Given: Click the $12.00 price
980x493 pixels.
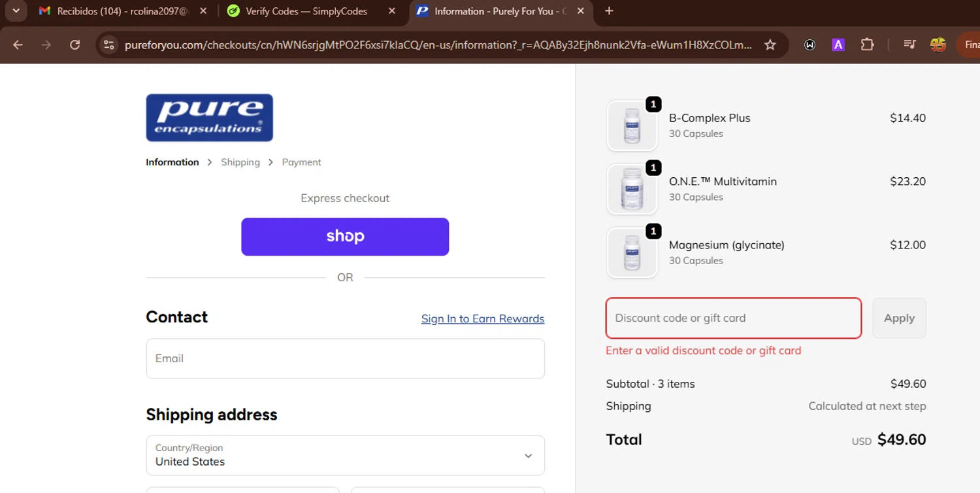Looking at the screenshot, I should pos(907,245).
